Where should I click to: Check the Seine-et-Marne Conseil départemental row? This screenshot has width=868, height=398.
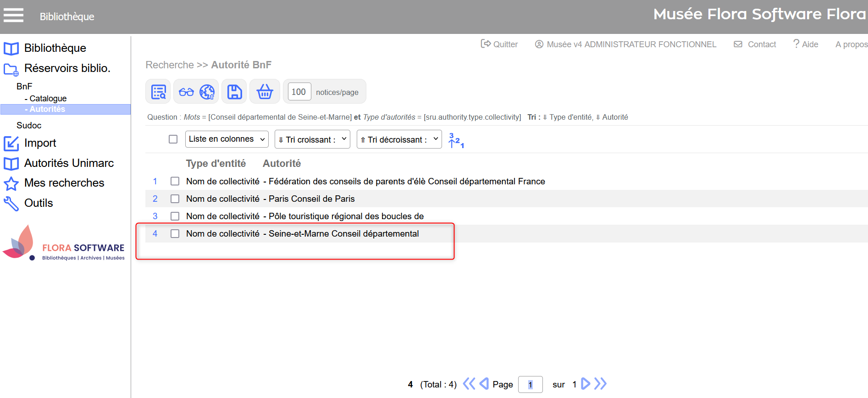(175, 233)
